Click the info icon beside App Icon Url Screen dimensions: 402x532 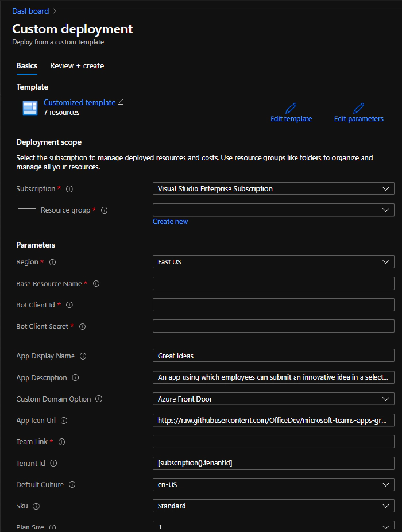click(64, 421)
